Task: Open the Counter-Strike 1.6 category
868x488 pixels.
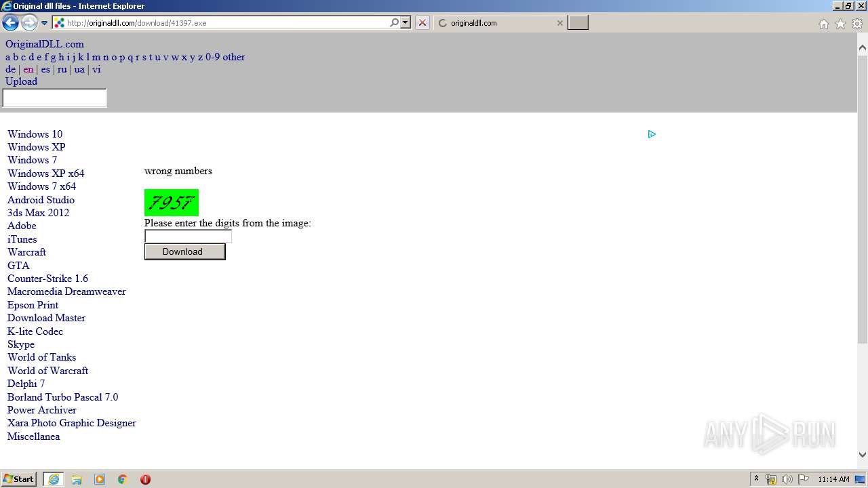Action: pos(48,279)
